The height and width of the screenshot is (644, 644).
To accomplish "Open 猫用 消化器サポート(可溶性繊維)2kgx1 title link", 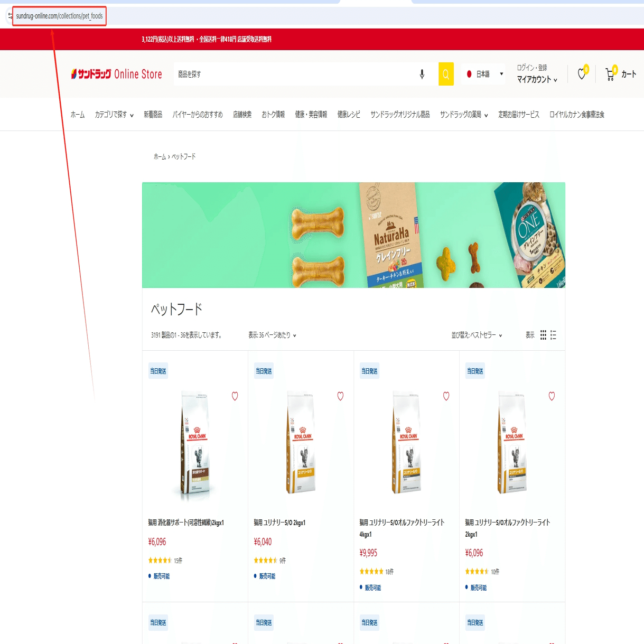I will click(x=186, y=522).
